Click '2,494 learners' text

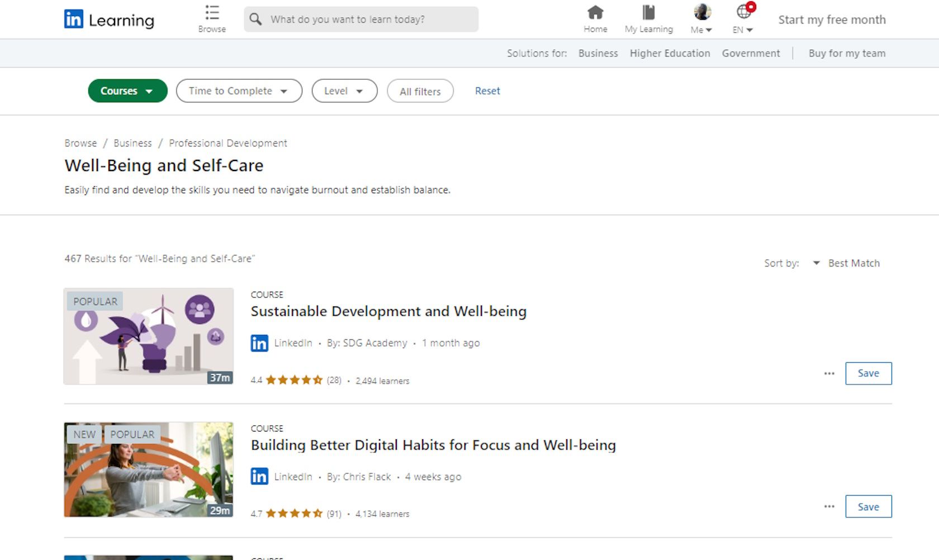[x=382, y=381]
